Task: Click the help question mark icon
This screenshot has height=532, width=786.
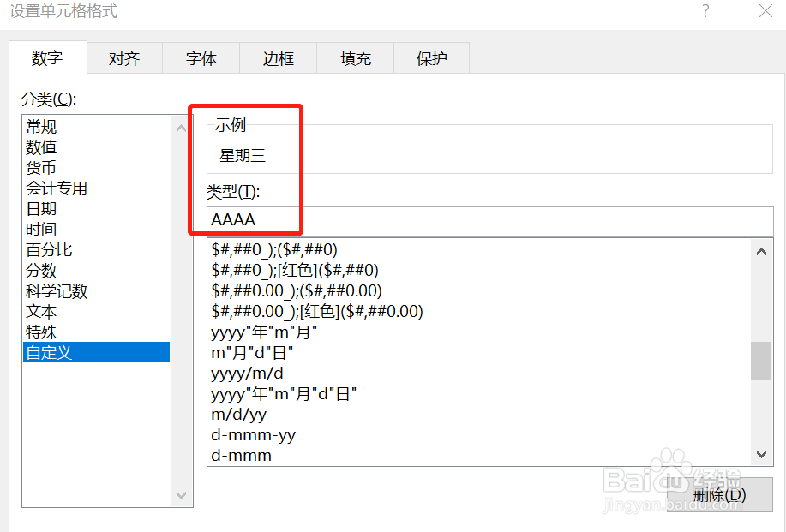Action: click(x=705, y=12)
